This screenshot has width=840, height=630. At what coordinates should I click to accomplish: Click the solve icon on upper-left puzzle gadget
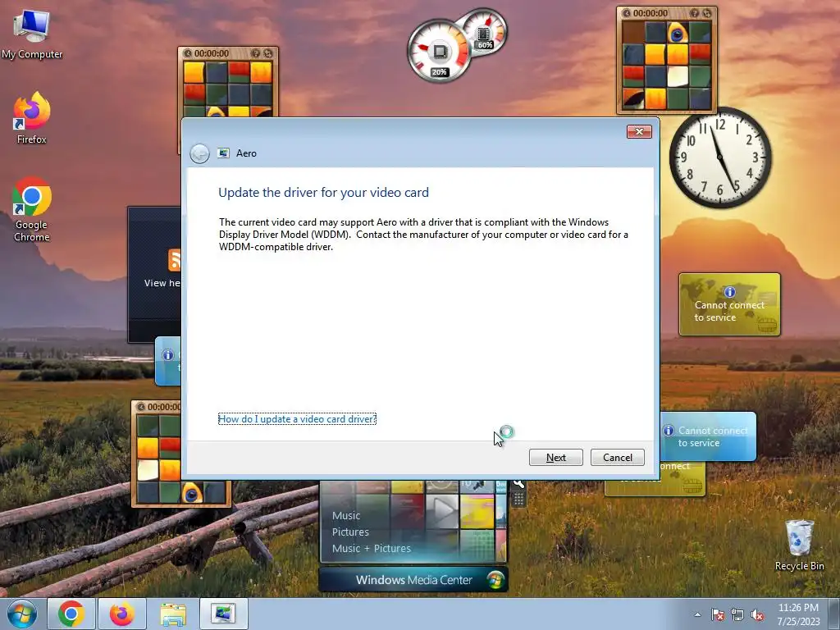tap(268, 53)
